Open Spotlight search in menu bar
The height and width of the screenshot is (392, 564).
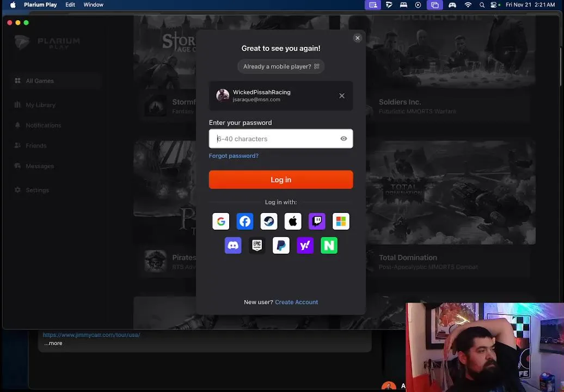click(x=482, y=5)
